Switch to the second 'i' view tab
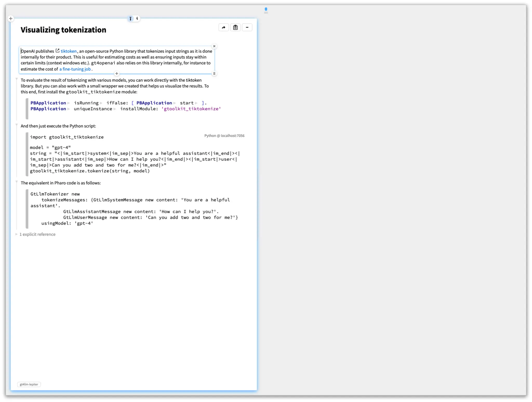Screen dimensions: 532x402 pyautogui.click(x=137, y=18)
